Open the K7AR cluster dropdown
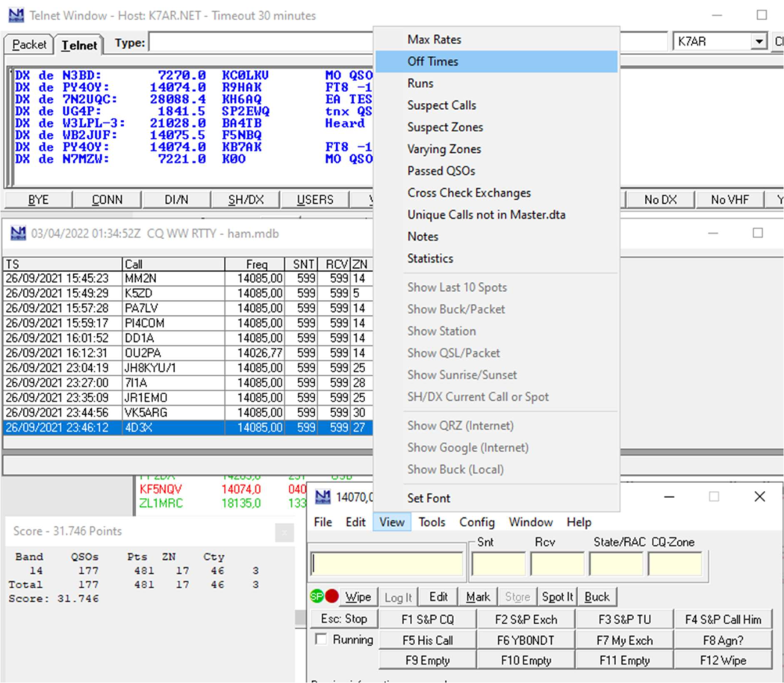Screen dimensions: 784x683 (x=759, y=42)
